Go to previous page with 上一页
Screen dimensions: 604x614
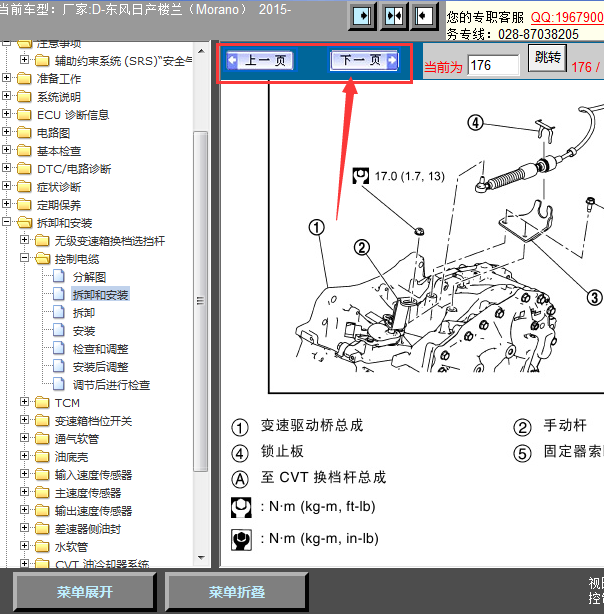coord(260,61)
